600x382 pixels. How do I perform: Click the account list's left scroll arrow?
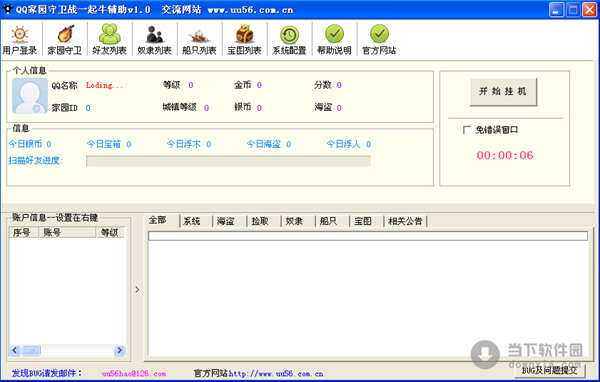point(15,350)
